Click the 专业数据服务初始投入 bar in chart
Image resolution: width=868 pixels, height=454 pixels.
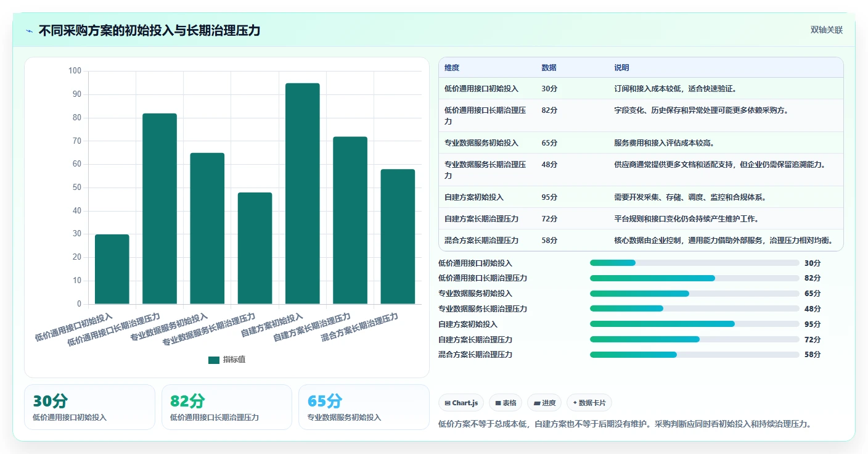[207, 228]
